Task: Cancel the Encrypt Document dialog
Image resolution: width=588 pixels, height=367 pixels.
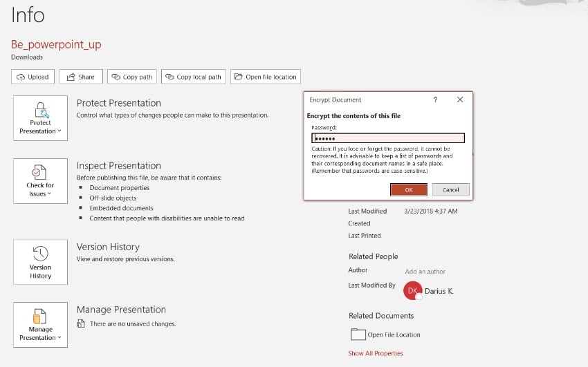Action: coord(450,189)
